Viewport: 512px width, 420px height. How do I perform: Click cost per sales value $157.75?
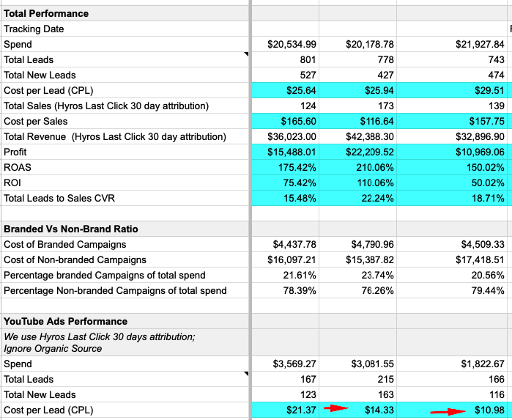pos(452,121)
